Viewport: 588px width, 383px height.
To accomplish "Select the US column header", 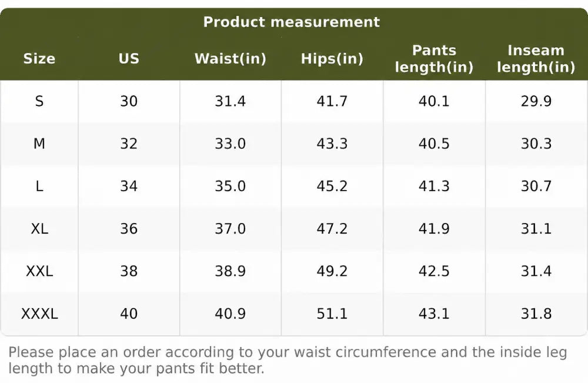I will [129, 58].
